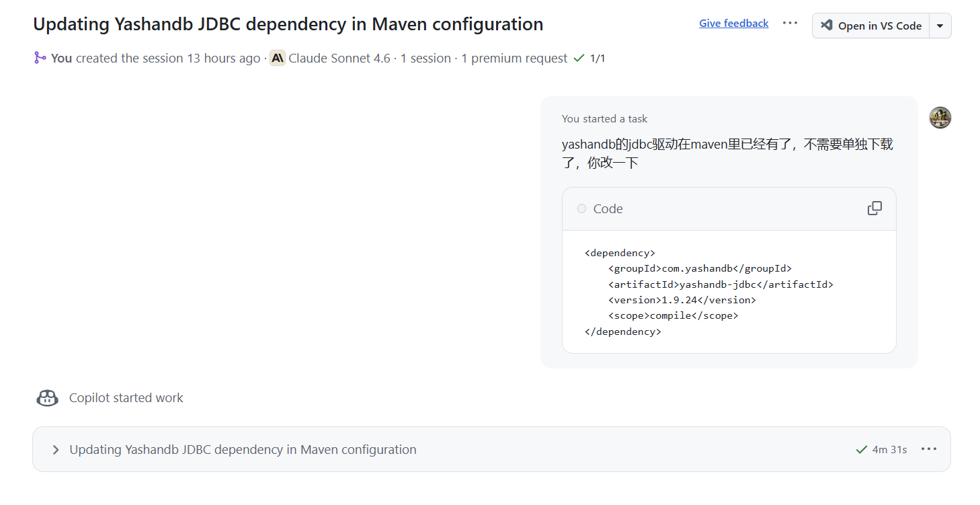
Task: Click the green checkmark beside 1/1
Action: (x=579, y=59)
